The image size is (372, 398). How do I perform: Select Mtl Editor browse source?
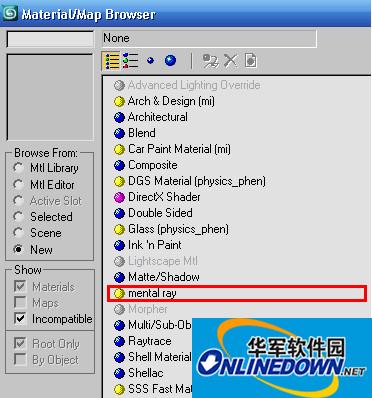point(18,184)
